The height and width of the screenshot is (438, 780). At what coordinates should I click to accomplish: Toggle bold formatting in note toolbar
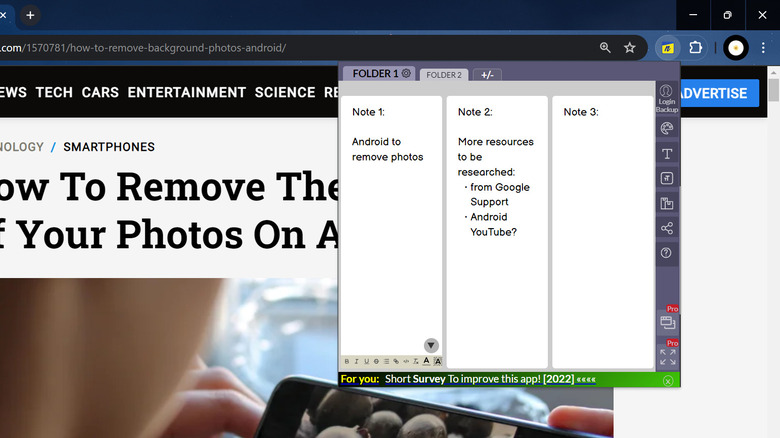coord(347,361)
